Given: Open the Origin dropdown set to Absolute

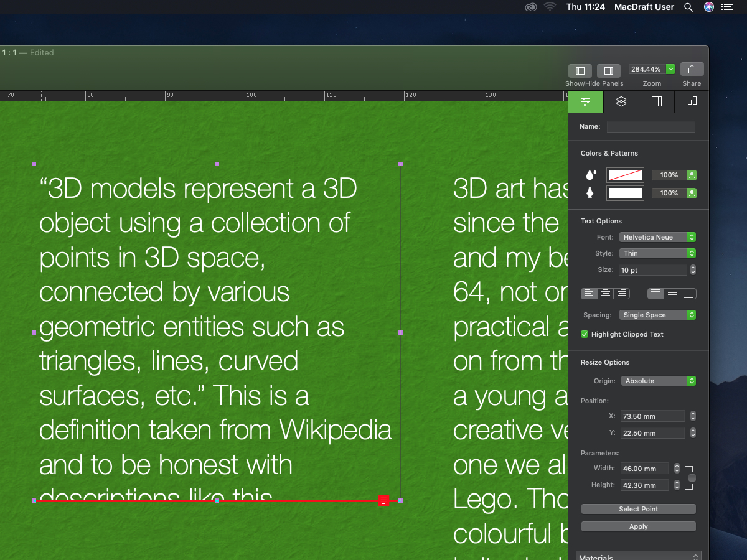Looking at the screenshot, I should (658, 381).
